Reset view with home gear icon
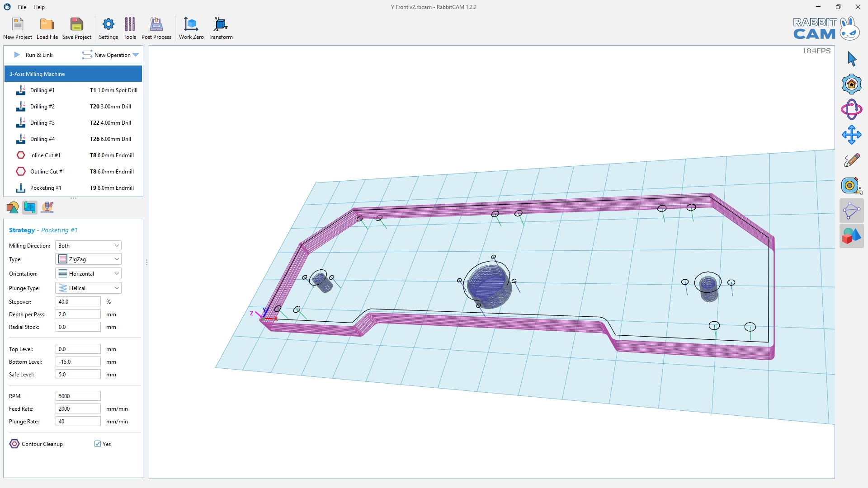Viewport: 868px width, 488px height. [x=851, y=84]
